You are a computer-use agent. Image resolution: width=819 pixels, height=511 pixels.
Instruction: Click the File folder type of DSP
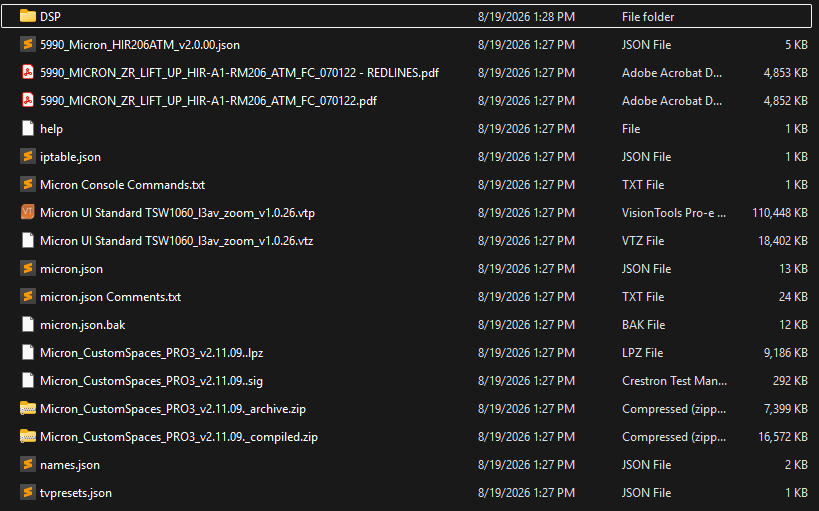(648, 17)
